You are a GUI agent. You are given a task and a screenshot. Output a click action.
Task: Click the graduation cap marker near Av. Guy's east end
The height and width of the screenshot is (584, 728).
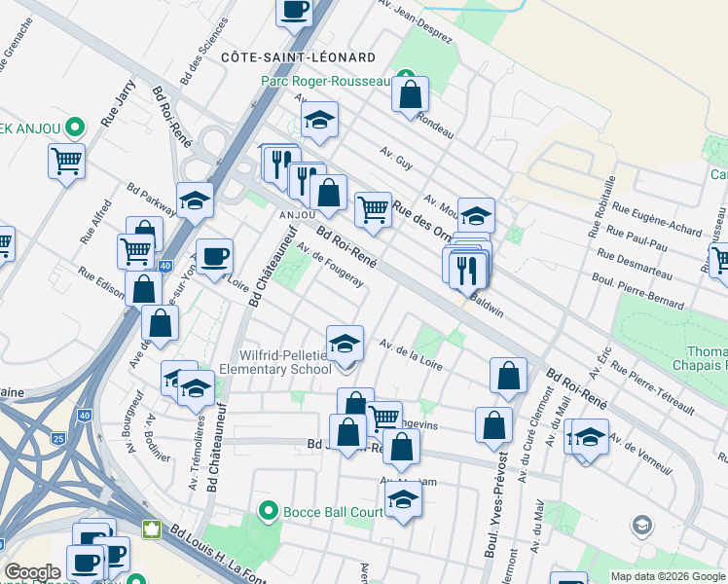click(x=476, y=217)
